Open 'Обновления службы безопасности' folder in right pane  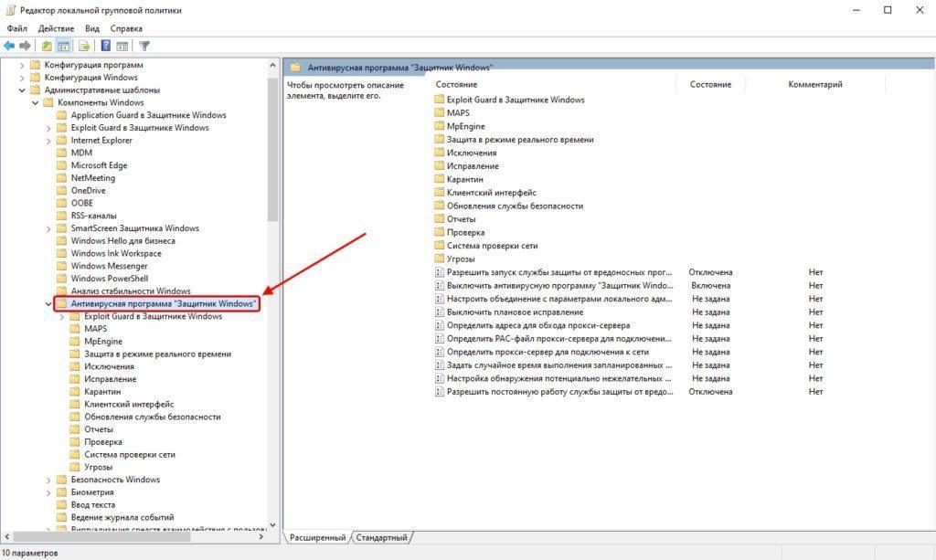tap(515, 206)
